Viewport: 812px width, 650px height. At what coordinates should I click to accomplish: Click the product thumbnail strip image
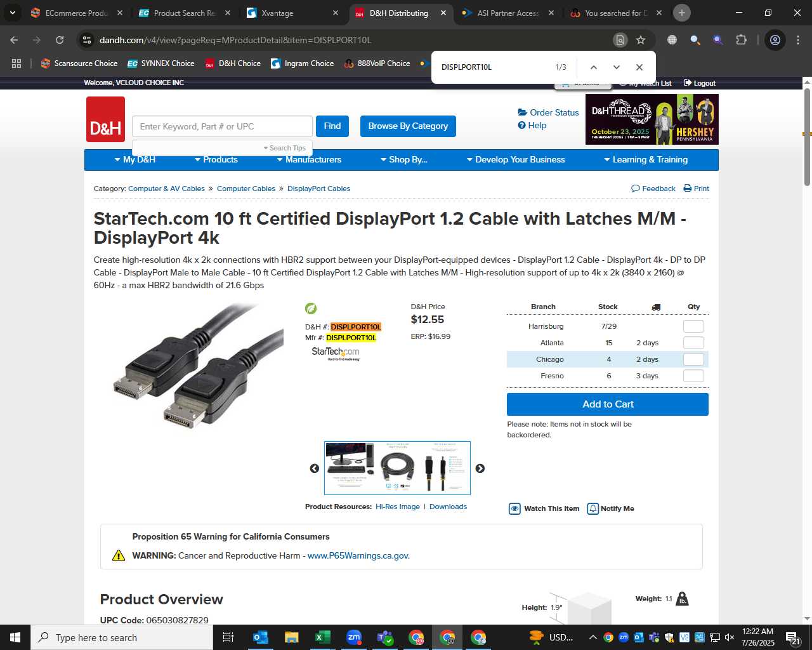[397, 468]
